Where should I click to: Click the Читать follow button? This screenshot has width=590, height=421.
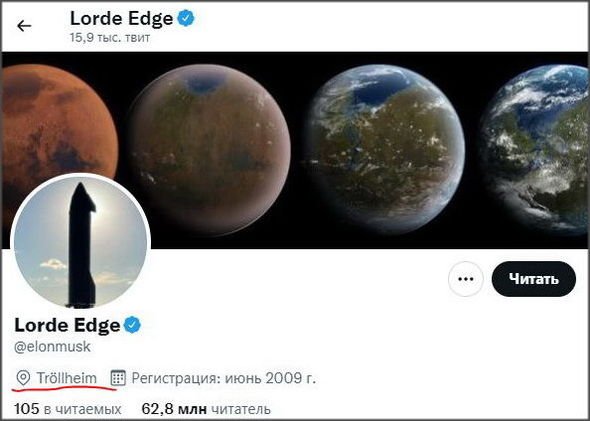pyautogui.click(x=534, y=279)
